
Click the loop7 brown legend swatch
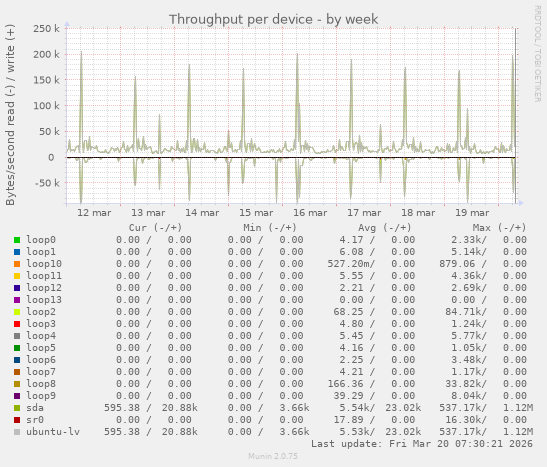tap(17, 372)
